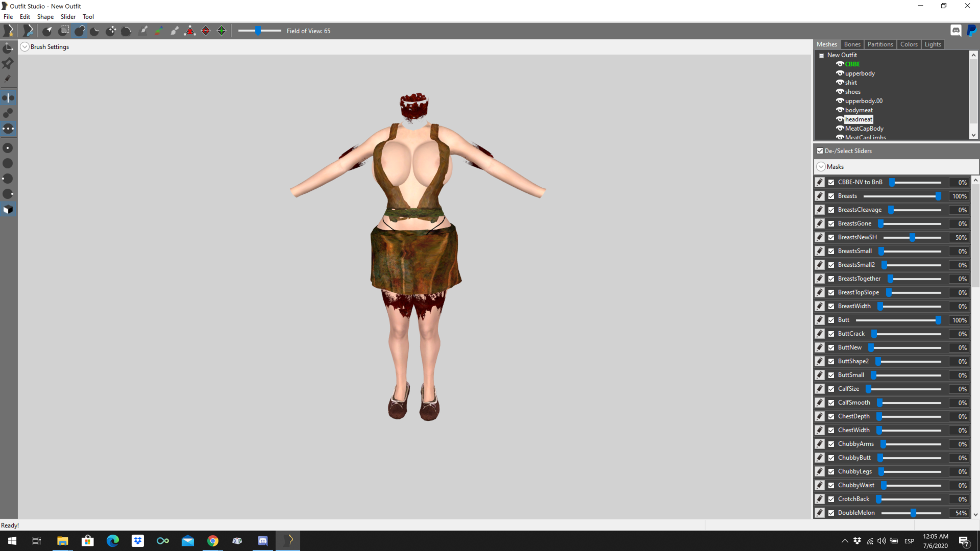Expand the Masks section

[821, 167]
